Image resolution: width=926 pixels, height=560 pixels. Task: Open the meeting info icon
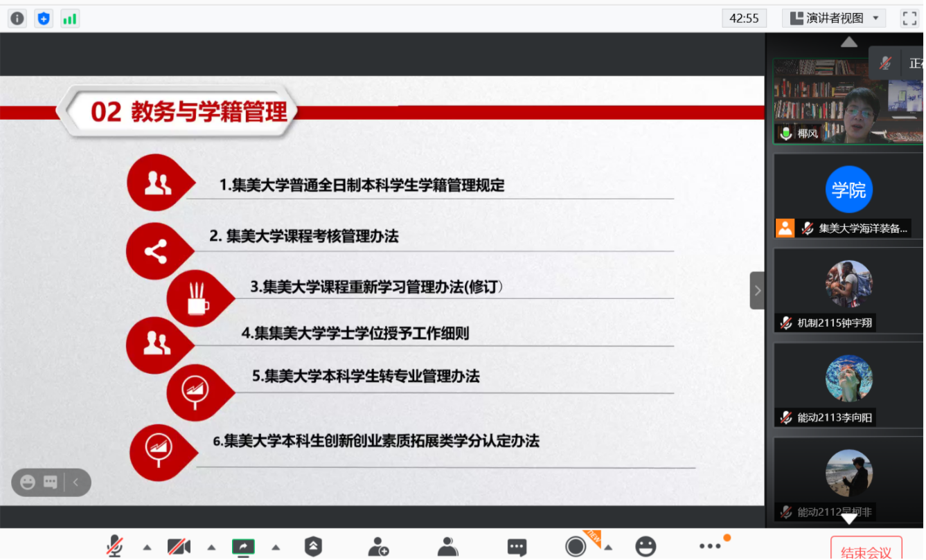pos(17,19)
